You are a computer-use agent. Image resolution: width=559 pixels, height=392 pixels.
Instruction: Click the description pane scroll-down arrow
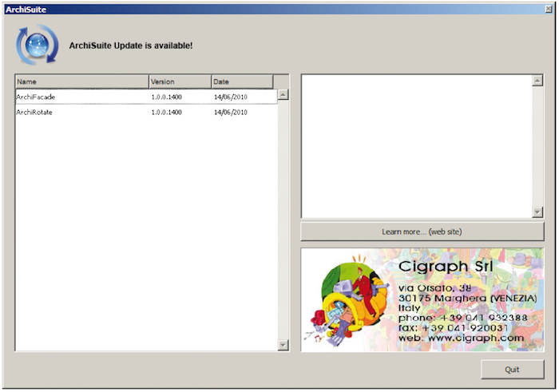click(x=537, y=212)
